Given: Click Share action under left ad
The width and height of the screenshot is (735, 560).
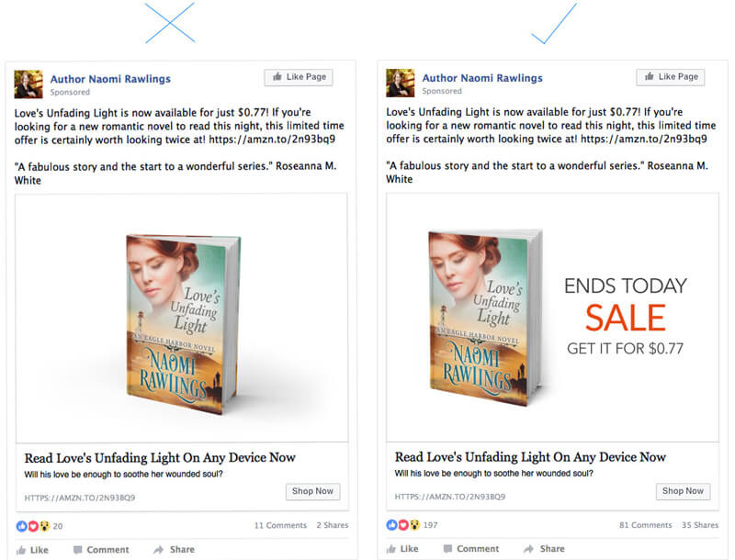Looking at the screenshot, I should coord(174,549).
